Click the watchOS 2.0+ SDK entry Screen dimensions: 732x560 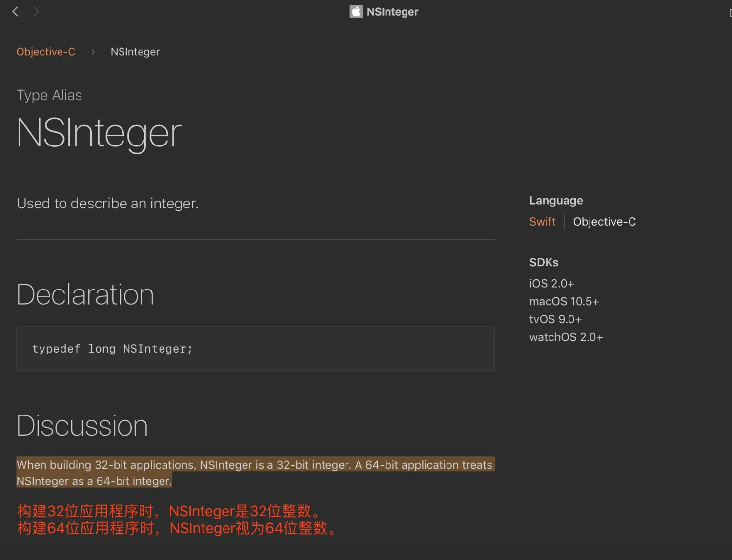(x=566, y=337)
